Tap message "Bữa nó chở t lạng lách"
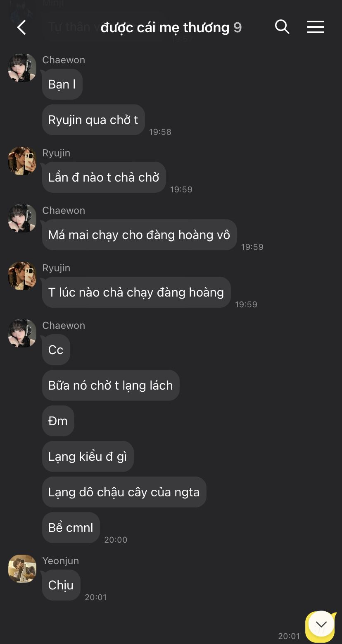This screenshot has height=644, width=342. pos(111,385)
